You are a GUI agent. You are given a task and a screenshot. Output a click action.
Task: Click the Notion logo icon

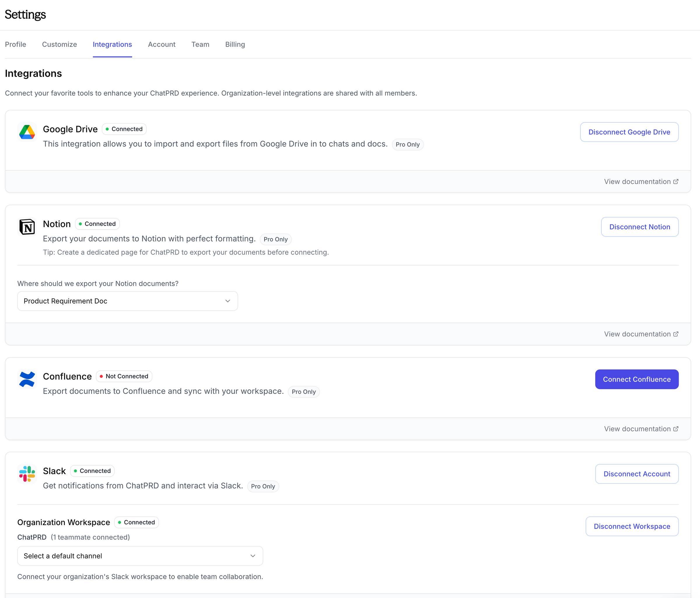[27, 227]
